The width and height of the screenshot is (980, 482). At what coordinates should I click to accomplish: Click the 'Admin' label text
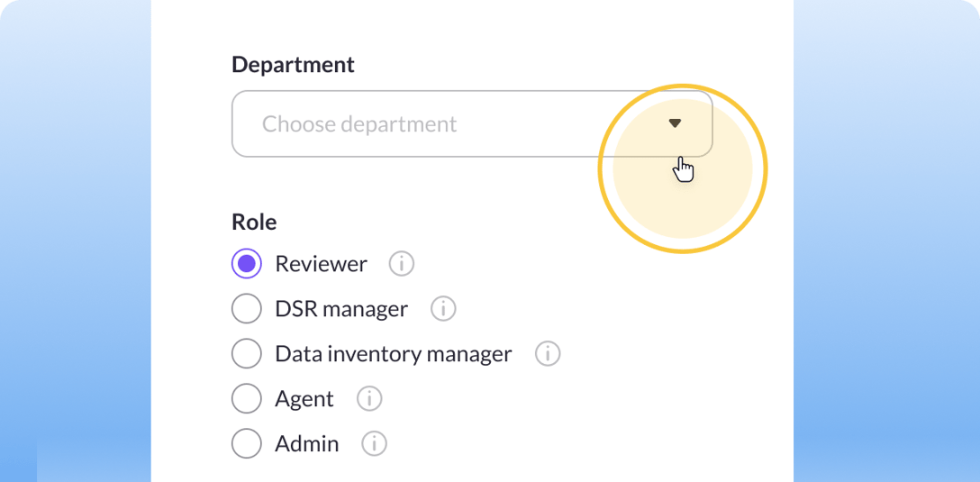(x=307, y=444)
